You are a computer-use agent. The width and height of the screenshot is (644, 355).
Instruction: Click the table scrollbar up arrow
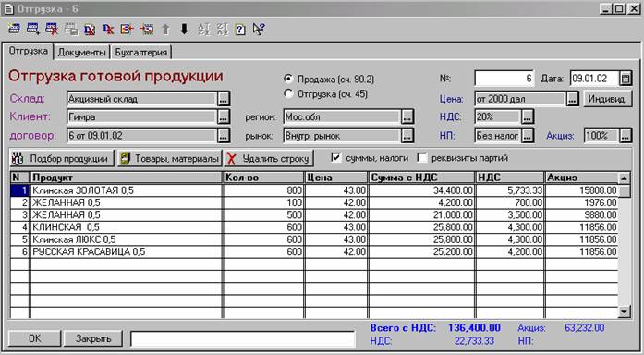pyautogui.click(x=625, y=178)
